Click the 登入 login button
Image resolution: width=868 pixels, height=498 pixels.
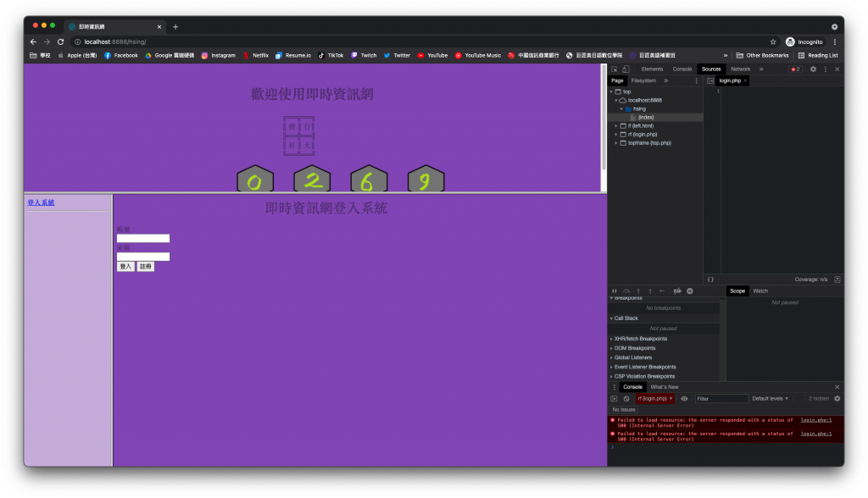coord(125,267)
